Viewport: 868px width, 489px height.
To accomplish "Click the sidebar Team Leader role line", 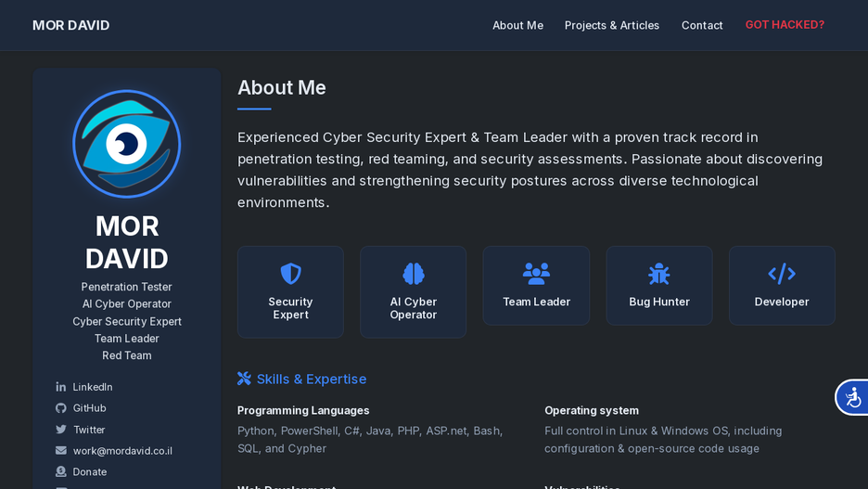I will 127,339.
